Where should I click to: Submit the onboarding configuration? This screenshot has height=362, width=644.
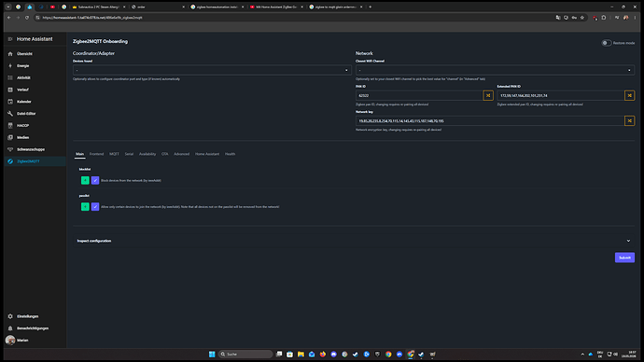click(624, 258)
